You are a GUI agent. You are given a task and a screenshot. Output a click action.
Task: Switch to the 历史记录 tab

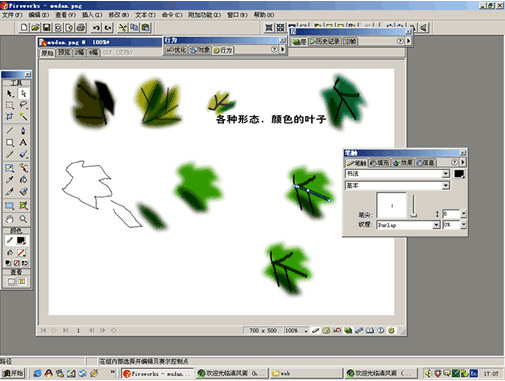point(324,41)
